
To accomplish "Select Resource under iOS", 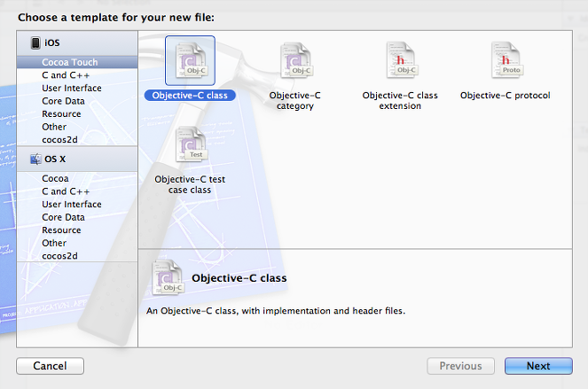I will [77, 114].
